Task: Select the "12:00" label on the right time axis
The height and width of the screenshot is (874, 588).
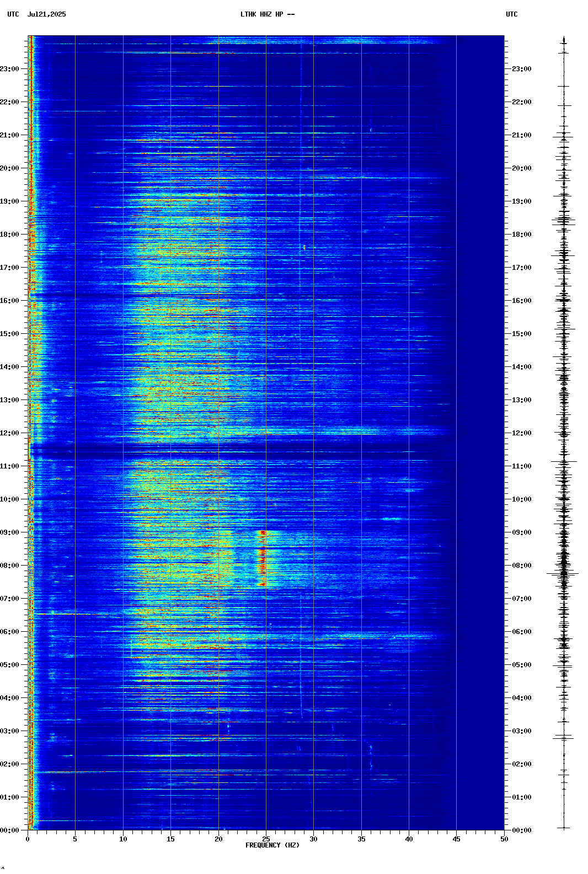Action: coord(522,433)
